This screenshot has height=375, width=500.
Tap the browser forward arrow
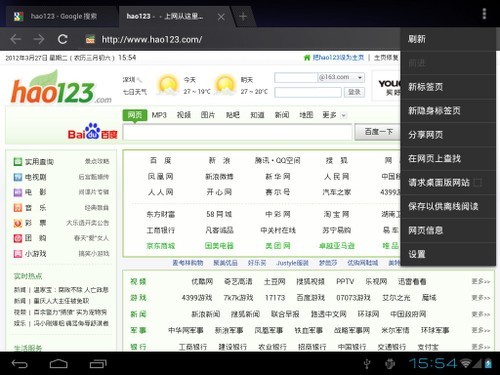[39, 39]
